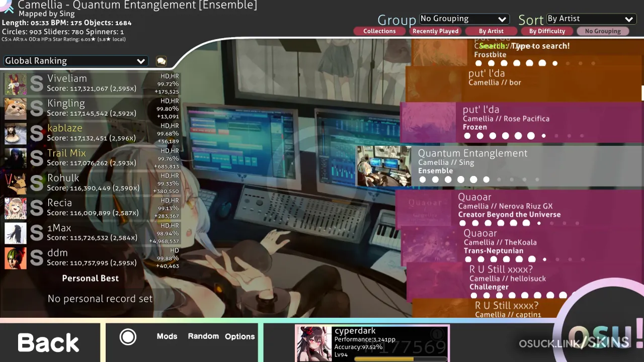This screenshot has height=362, width=644.
Task: Click the Type to search field
Action: [524, 46]
